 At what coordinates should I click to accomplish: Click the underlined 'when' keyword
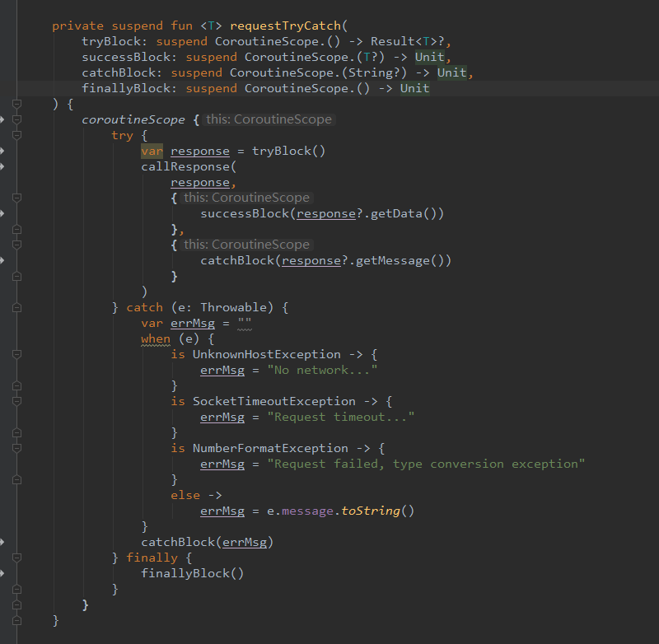click(x=156, y=338)
